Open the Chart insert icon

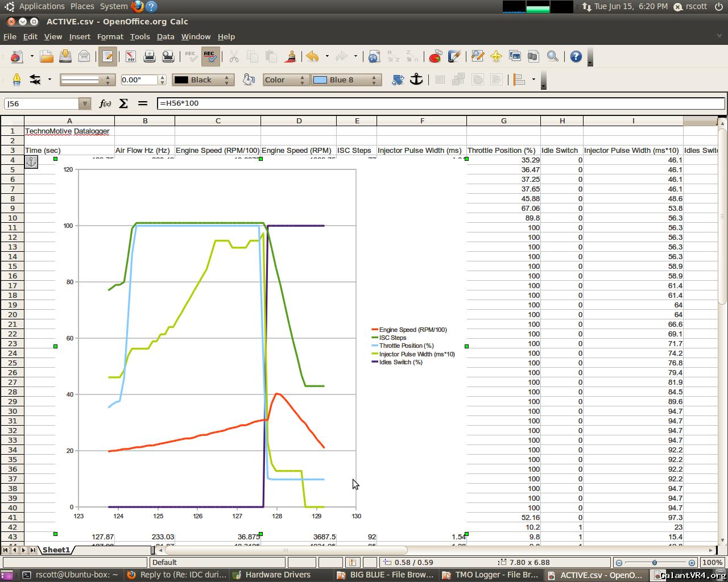coord(435,56)
